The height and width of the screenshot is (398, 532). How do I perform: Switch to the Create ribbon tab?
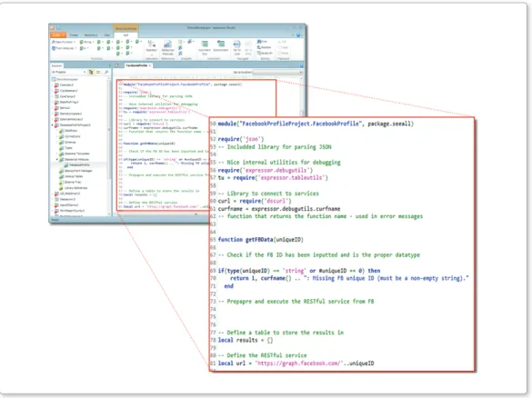pyautogui.click(x=74, y=35)
